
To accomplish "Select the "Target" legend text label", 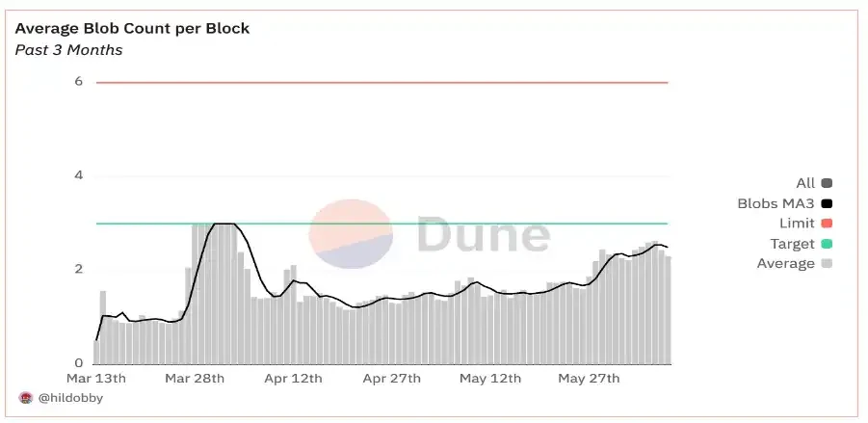I will [794, 244].
